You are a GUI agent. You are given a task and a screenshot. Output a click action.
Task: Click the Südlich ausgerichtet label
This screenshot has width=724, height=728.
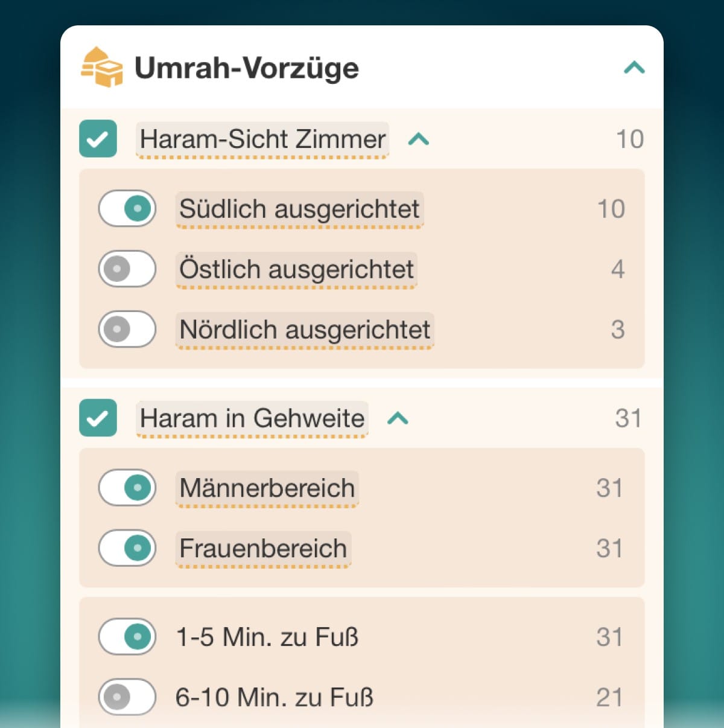(x=299, y=209)
